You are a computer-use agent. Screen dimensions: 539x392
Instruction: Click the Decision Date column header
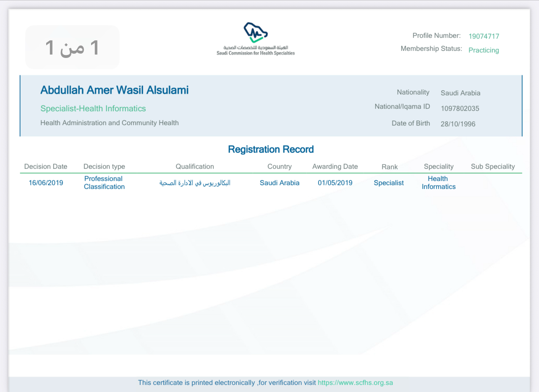coord(46,167)
